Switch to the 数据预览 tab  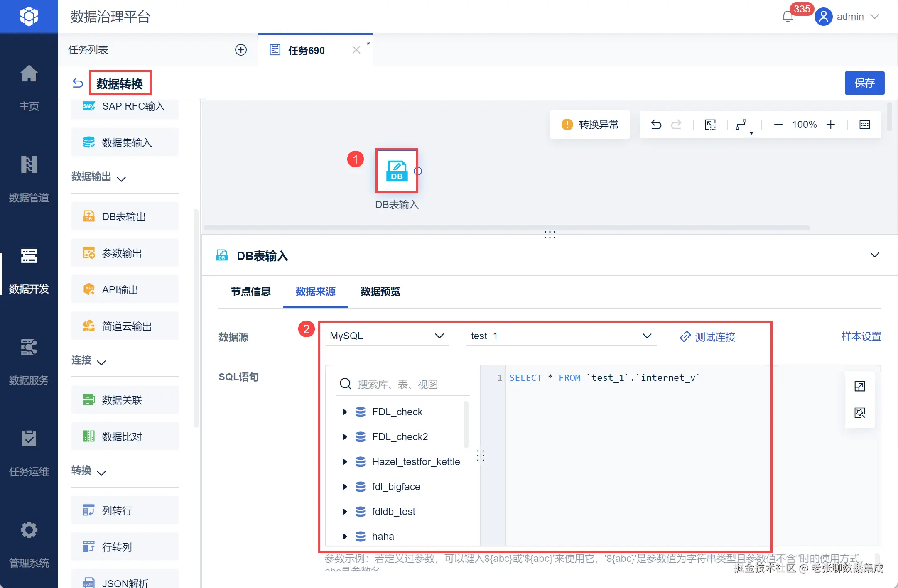pyautogui.click(x=380, y=292)
